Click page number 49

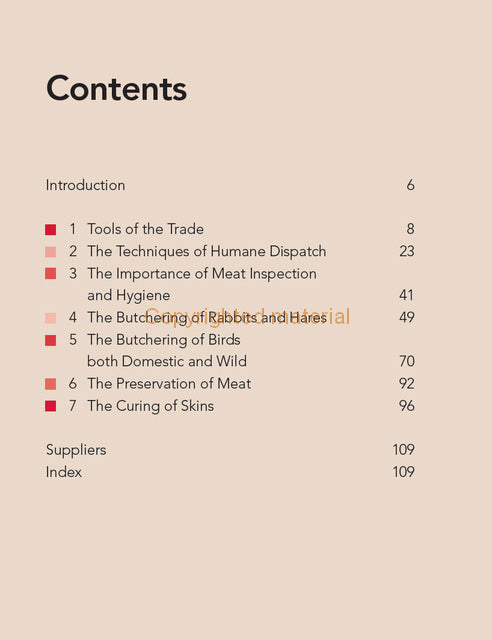(x=407, y=318)
